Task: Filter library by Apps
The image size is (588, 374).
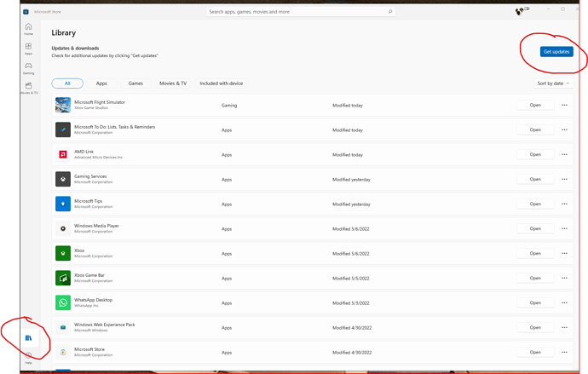Action: [x=101, y=83]
